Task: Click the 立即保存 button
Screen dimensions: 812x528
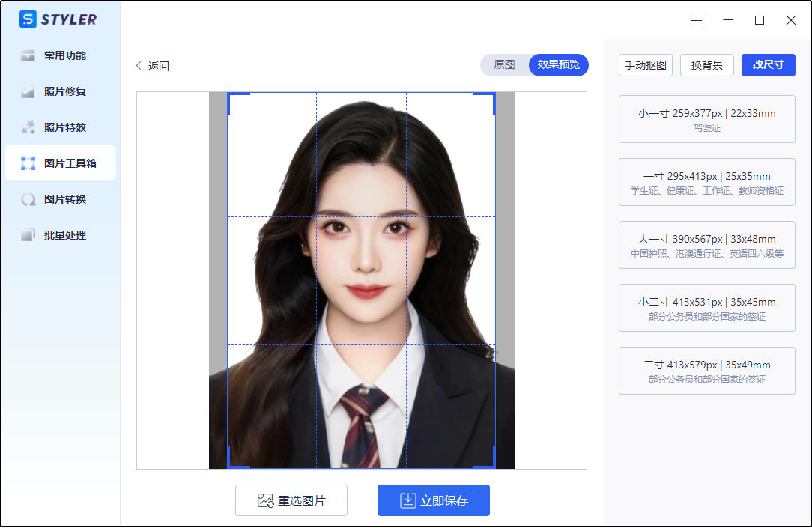Action: pos(434,500)
